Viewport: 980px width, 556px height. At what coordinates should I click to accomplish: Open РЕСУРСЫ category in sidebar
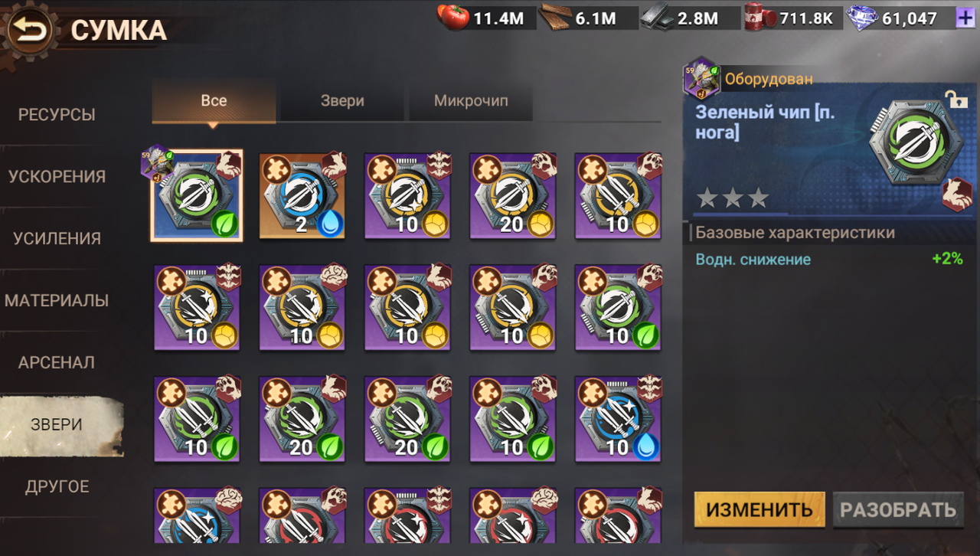coord(57,115)
